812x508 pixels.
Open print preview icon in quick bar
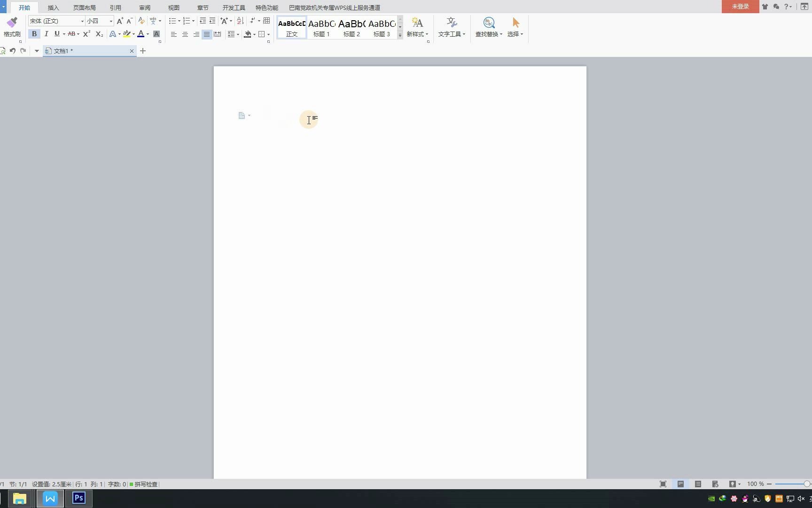pos(2,51)
